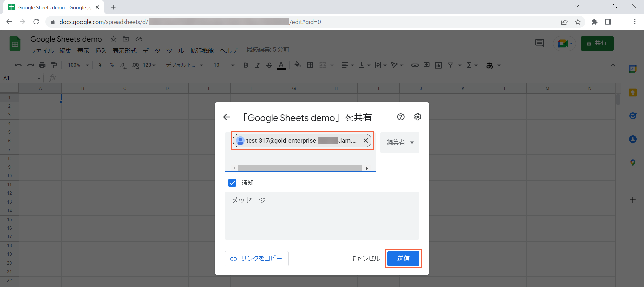This screenshot has width=644, height=287.
Task: Open font デフォルト dropdown
Action: point(184,65)
